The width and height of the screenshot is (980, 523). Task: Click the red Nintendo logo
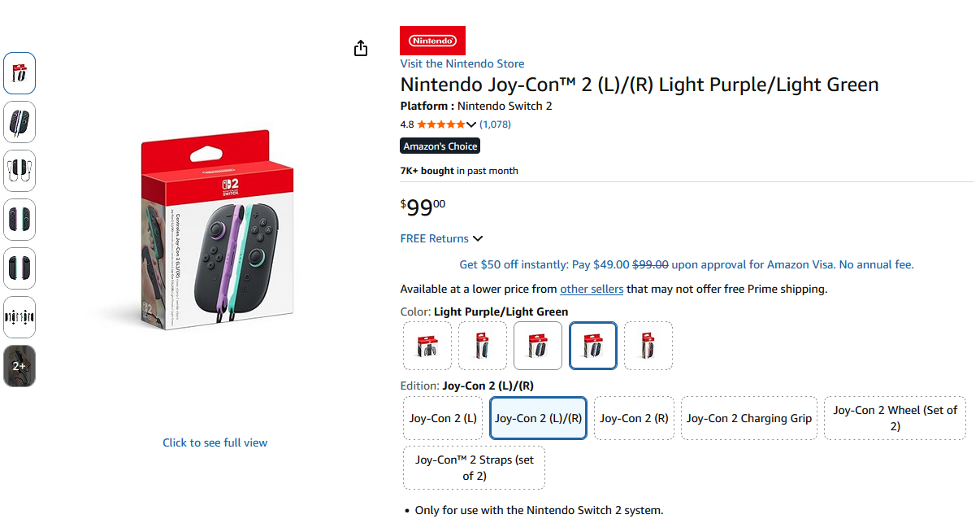pyautogui.click(x=432, y=41)
